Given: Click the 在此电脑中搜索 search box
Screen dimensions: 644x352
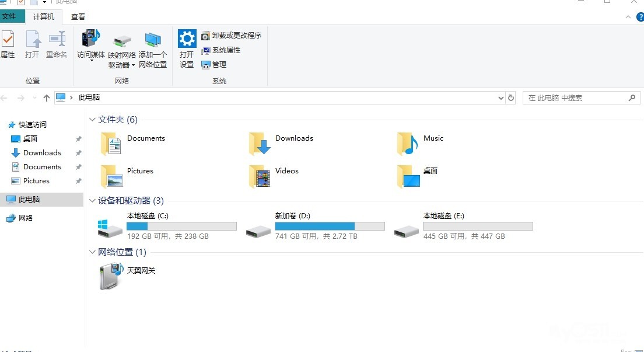Looking at the screenshot, I should [x=575, y=98].
